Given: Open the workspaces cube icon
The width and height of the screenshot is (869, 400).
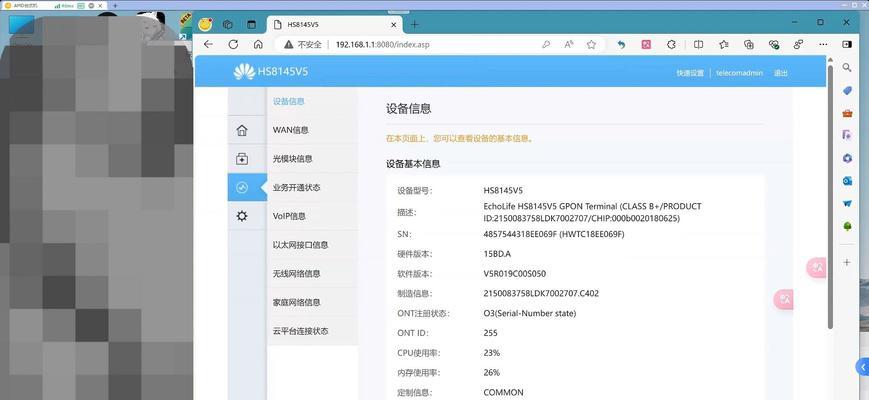Looking at the screenshot, I should [227, 24].
